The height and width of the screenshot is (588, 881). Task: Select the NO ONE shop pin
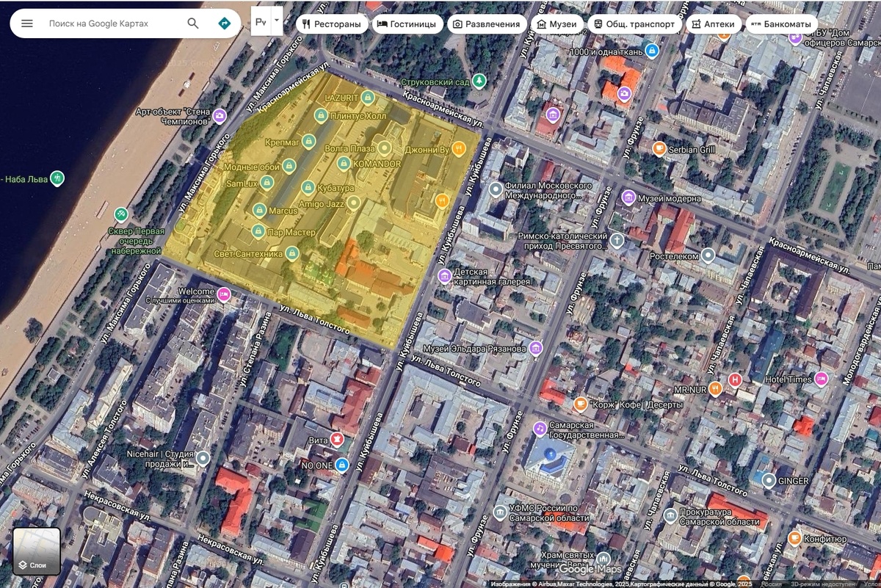click(342, 465)
